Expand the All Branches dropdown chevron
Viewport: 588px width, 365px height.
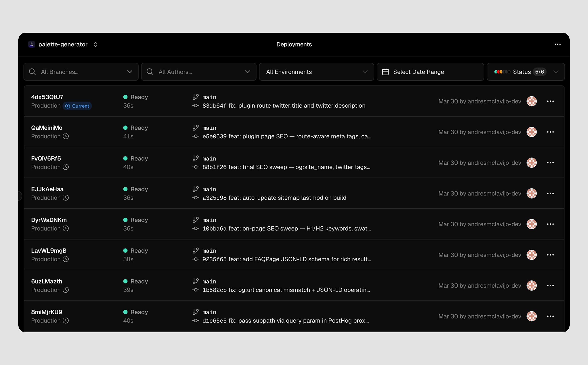pyautogui.click(x=130, y=72)
